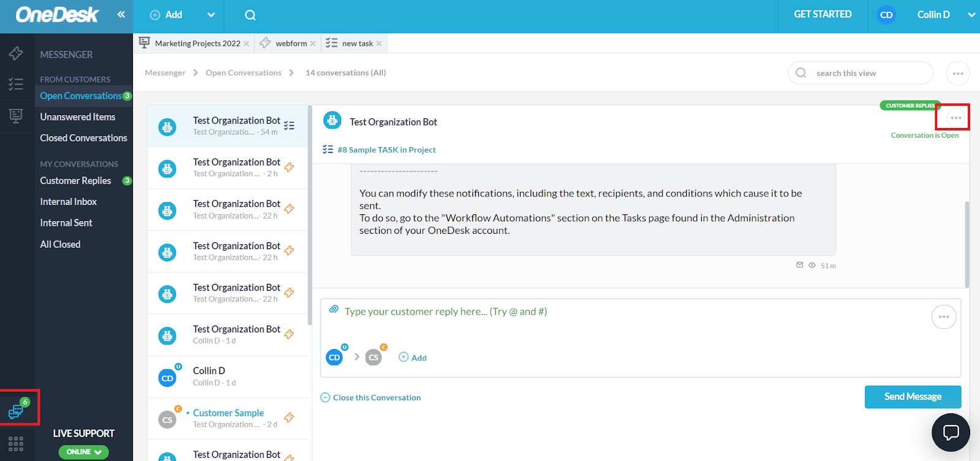Open reply box options three-dot button

pyautogui.click(x=944, y=317)
